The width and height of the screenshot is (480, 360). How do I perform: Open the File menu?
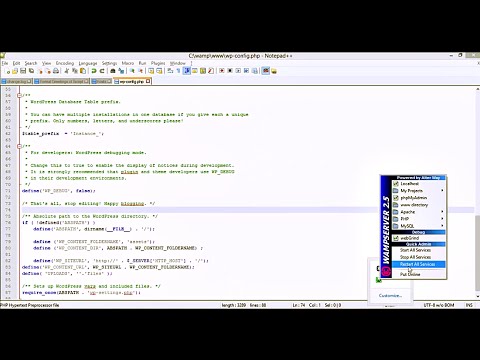5,63
